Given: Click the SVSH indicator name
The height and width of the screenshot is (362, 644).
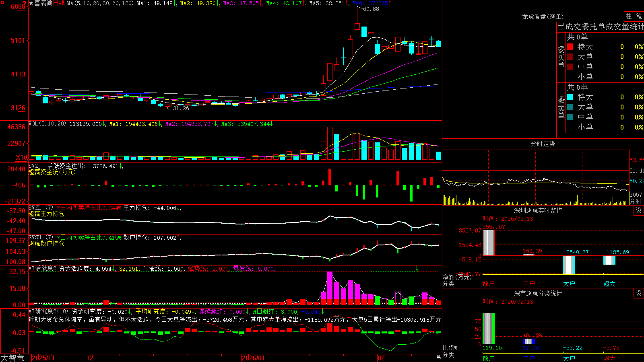Looking at the screenshot, I should (x=35, y=238).
